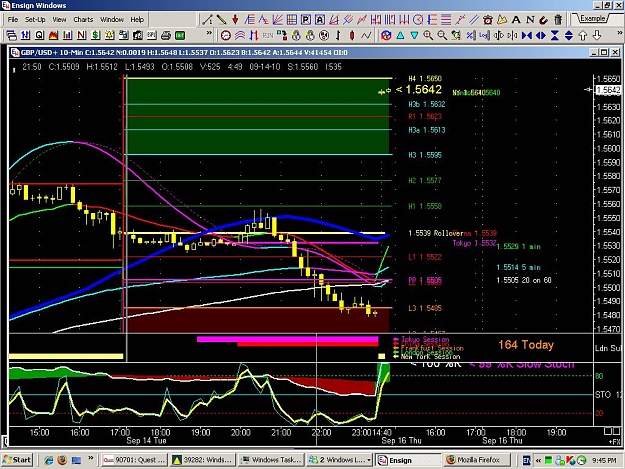Switch to 39282: Winds... taskbar button
This screenshot has width=625, height=469.
pyautogui.click(x=202, y=460)
